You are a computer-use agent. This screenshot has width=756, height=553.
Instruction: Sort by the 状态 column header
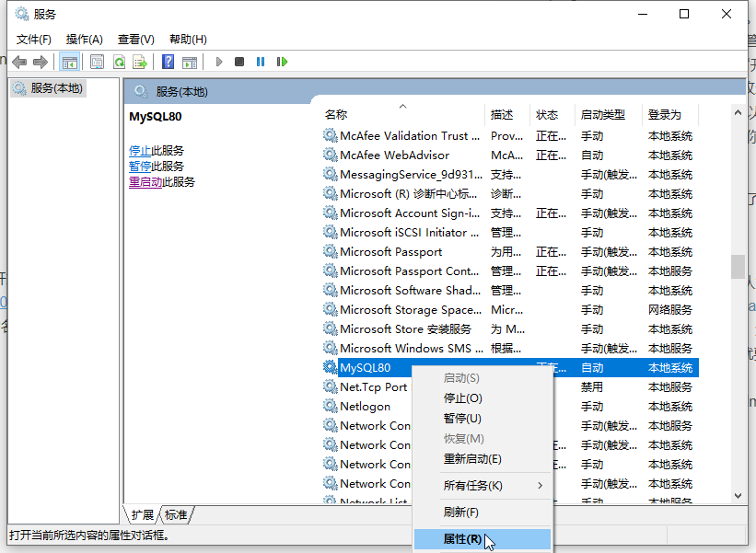[x=552, y=115]
